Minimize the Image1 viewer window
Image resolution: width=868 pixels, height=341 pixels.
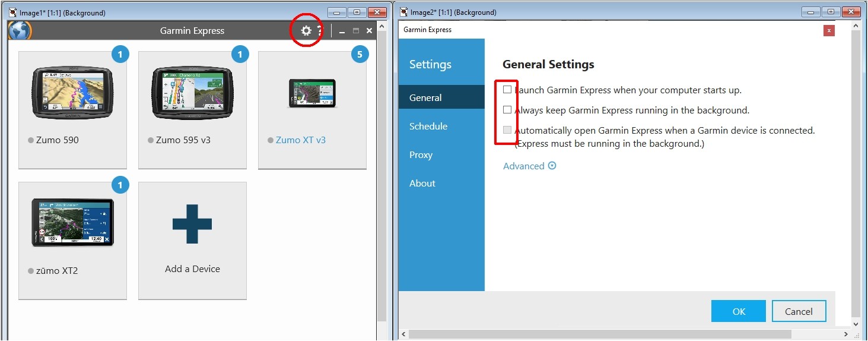[x=336, y=12]
